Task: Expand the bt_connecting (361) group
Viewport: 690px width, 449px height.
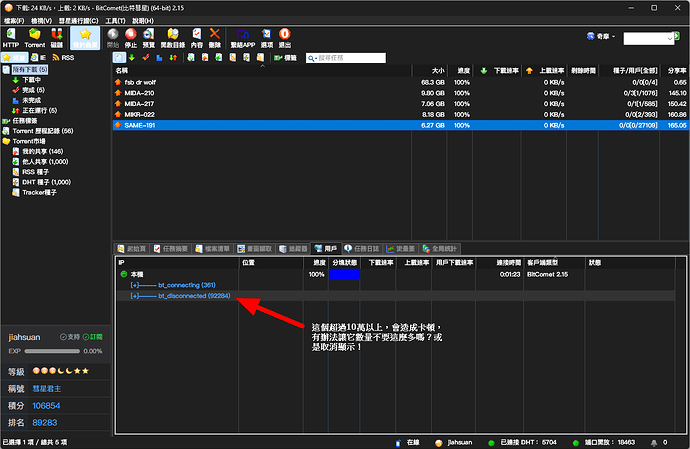Action: click(135, 285)
